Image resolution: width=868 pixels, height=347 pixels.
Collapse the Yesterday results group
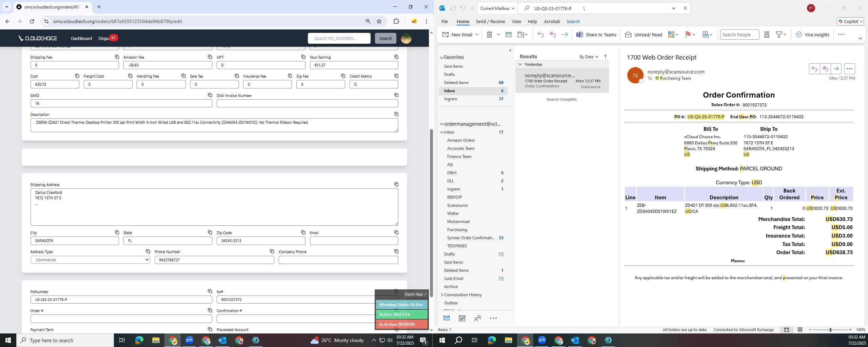point(520,64)
